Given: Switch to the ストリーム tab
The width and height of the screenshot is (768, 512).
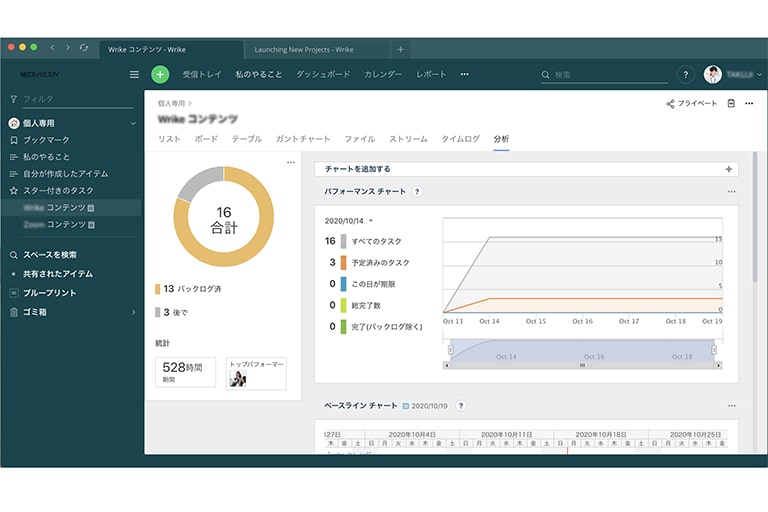Looking at the screenshot, I should pos(408,139).
